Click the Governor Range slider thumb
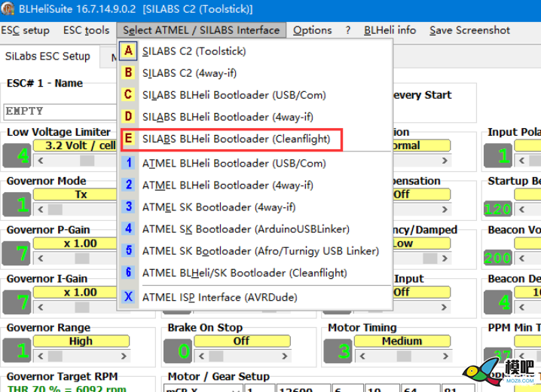 (55, 356)
